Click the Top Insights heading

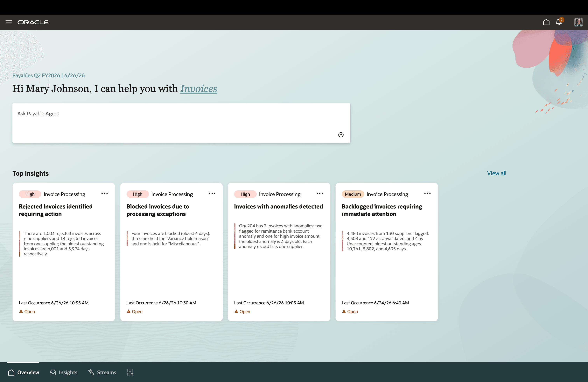pyautogui.click(x=31, y=173)
